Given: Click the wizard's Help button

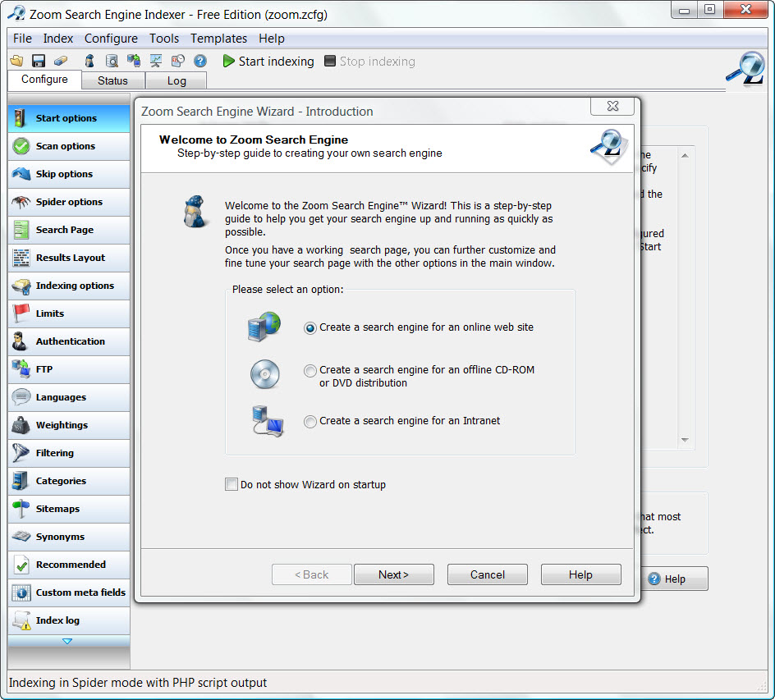Looking at the screenshot, I should click(x=580, y=574).
